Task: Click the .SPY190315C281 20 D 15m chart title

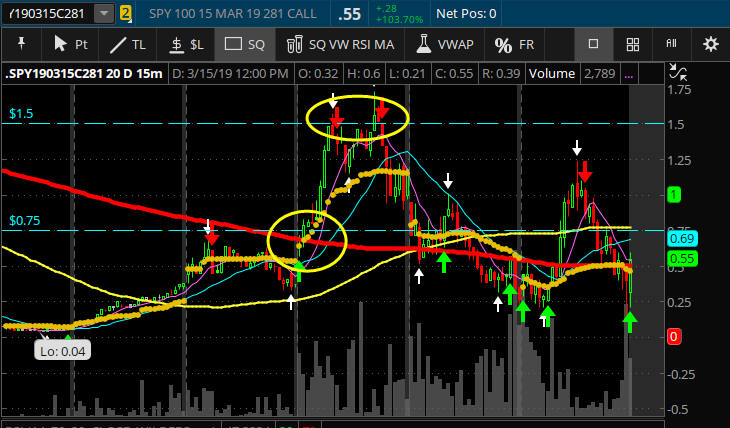Action: pyautogui.click(x=84, y=74)
